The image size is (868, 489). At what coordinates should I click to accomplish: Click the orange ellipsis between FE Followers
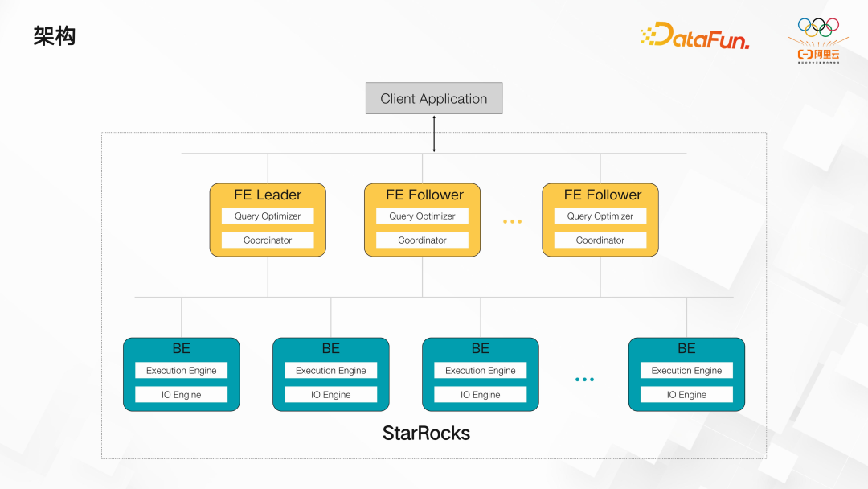click(x=512, y=221)
